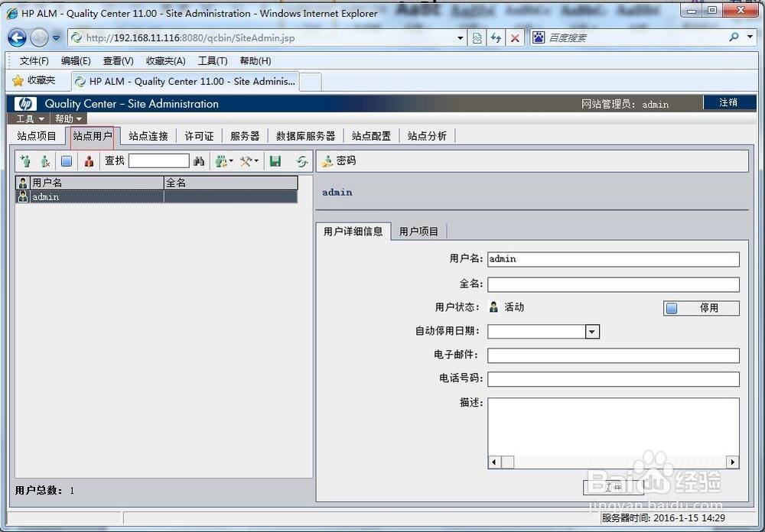Switch to the 数据库服务器 tab

coord(306,136)
